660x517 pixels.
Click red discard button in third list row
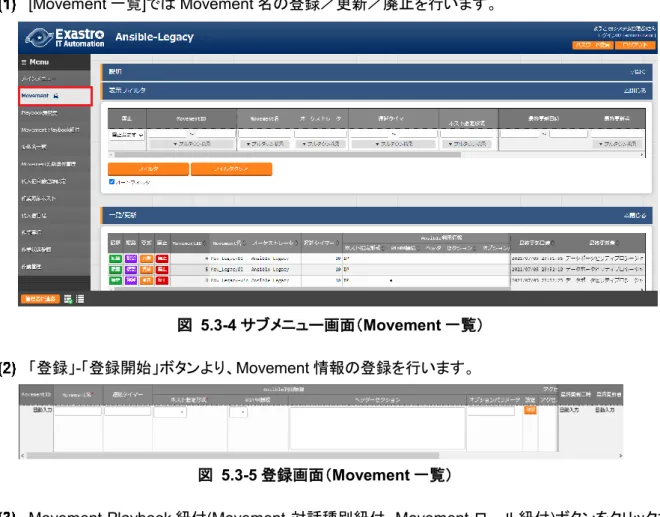click(x=162, y=280)
